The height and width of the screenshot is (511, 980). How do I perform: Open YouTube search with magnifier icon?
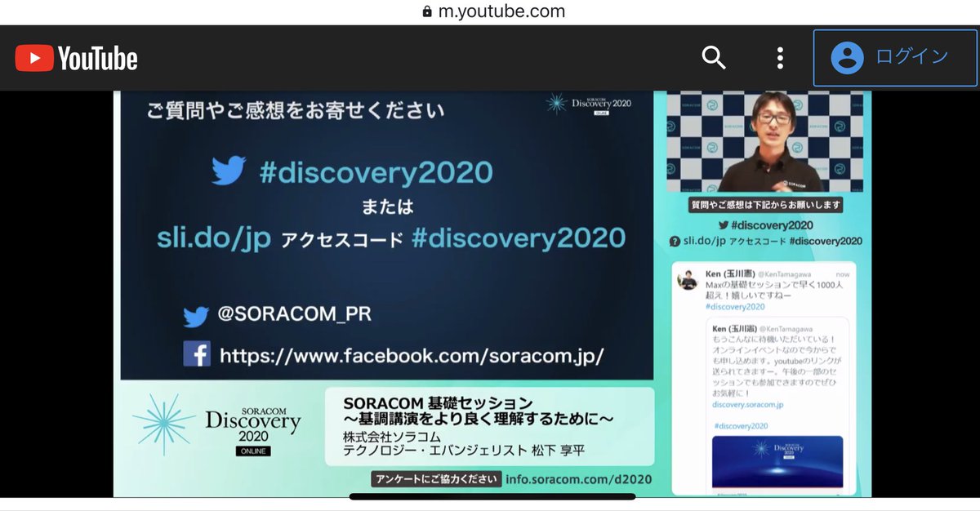click(x=714, y=58)
